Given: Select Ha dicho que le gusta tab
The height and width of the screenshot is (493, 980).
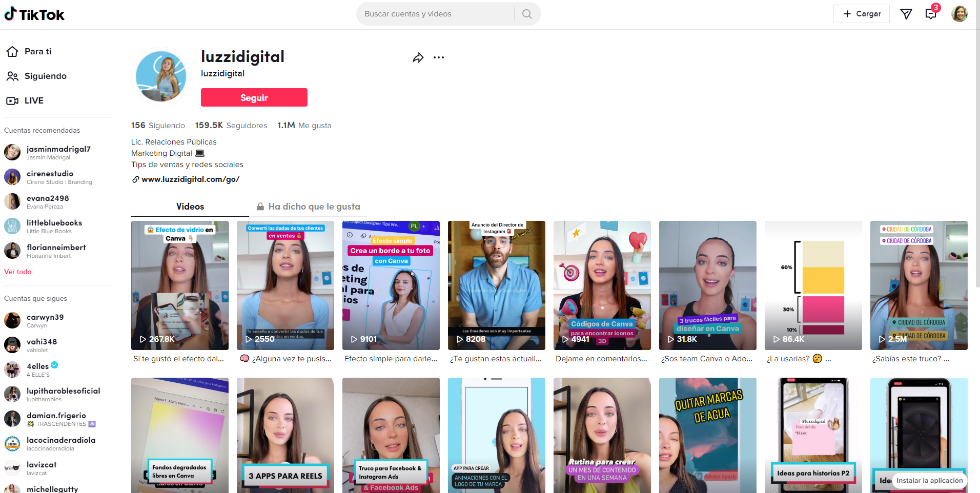Looking at the screenshot, I should [309, 207].
